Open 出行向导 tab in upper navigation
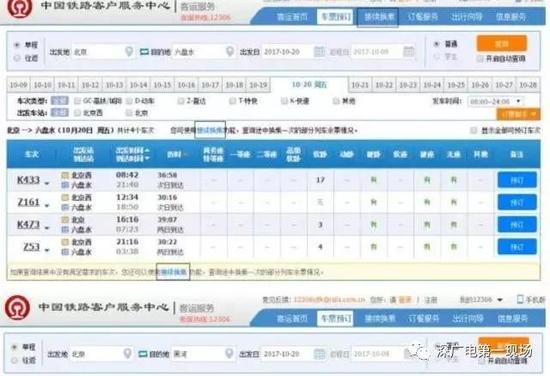 pos(467,16)
